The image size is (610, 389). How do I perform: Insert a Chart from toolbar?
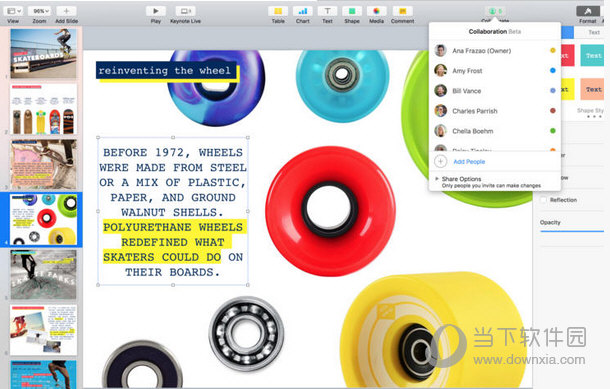tap(303, 11)
